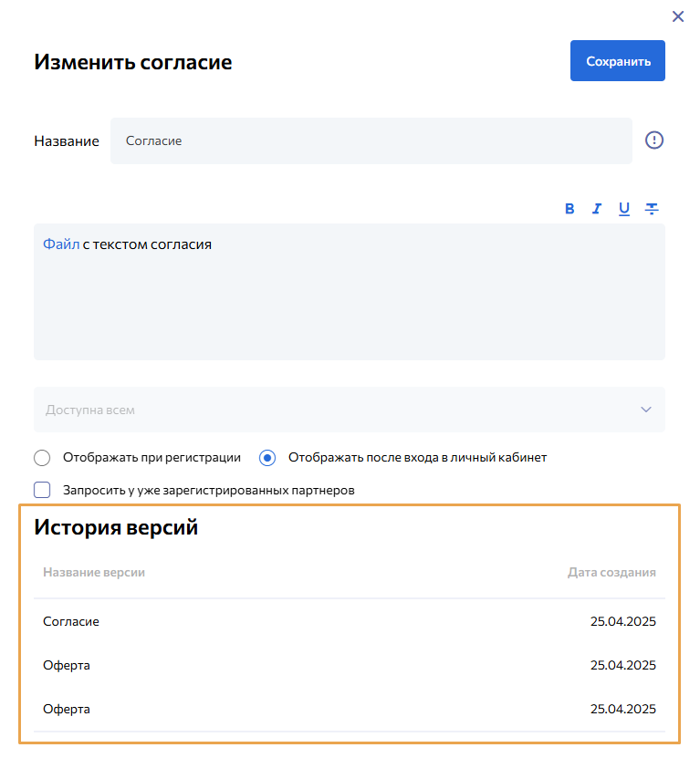Image resolution: width=700 pixels, height=758 pixels.
Task: Select "Отображать при регистрации" radio button
Action: tap(42, 458)
